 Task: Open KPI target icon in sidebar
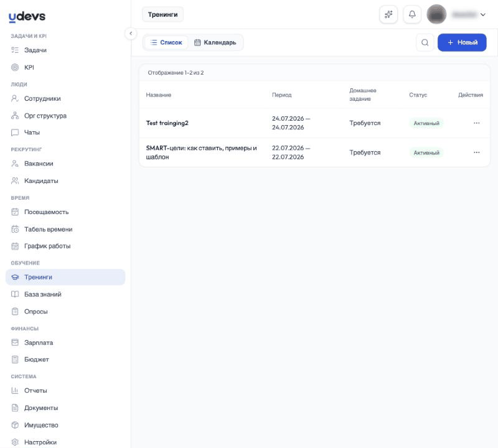point(15,67)
